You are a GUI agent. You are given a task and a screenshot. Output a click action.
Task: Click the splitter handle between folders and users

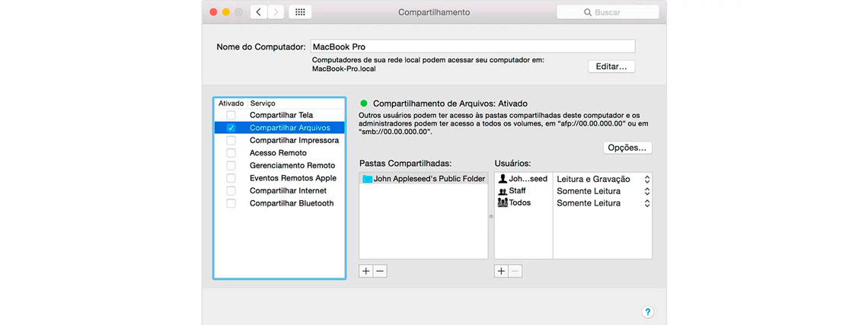(x=491, y=216)
